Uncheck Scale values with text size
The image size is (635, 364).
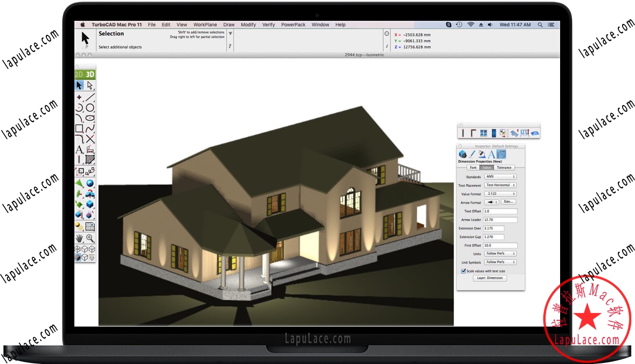[x=463, y=271]
